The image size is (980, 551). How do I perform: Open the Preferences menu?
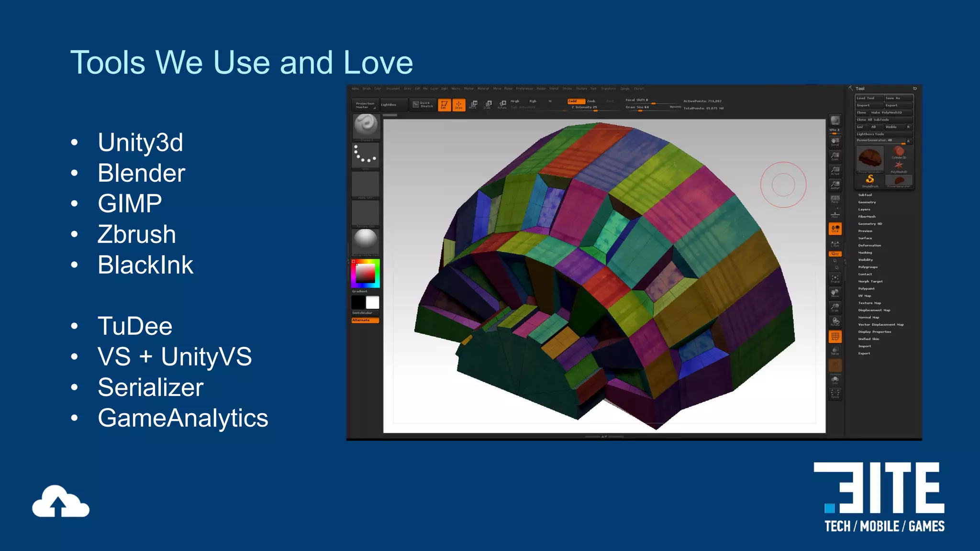(524, 88)
